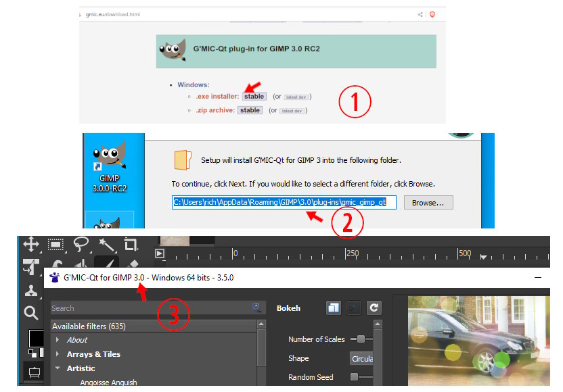Reset Bokeh parameters with the circular arrow icon
Viewport: 563px width, 392px height.
pos(374,308)
